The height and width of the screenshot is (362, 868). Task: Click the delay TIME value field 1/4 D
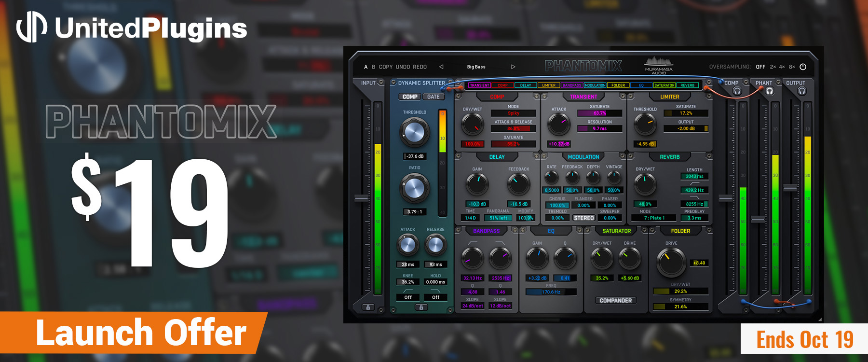click(470, 218)
